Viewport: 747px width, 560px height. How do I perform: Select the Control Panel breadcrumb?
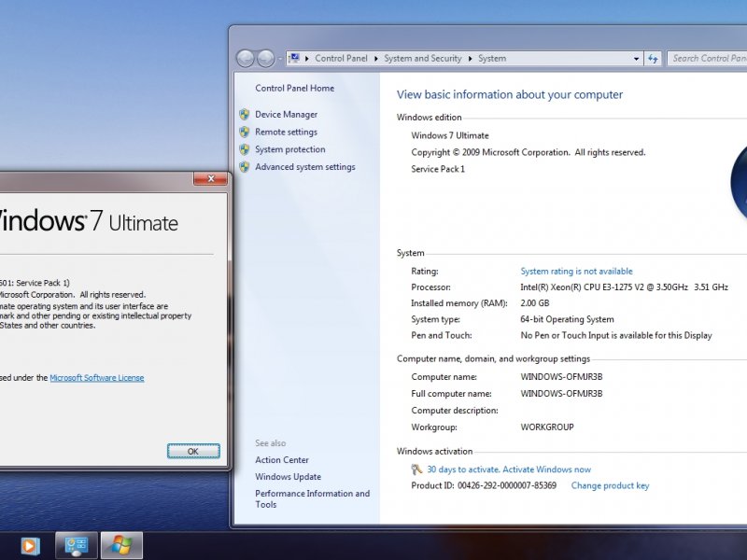tap(341, 59)
